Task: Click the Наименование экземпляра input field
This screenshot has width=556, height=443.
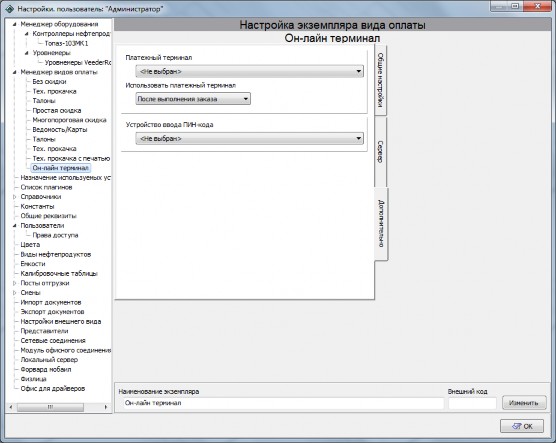Action: [x=282, y=403]
